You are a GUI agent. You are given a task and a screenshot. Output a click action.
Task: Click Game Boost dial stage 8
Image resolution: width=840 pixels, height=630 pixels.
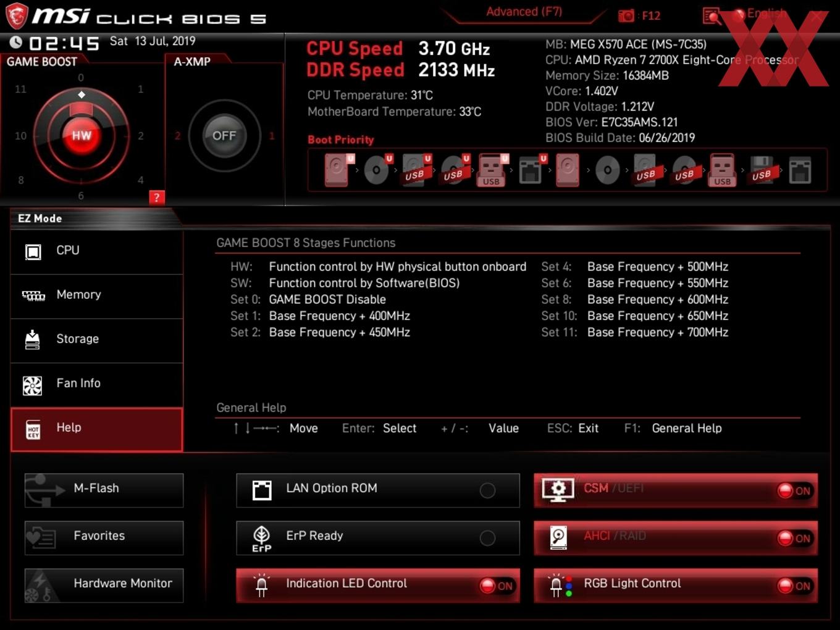coord(21,180)
